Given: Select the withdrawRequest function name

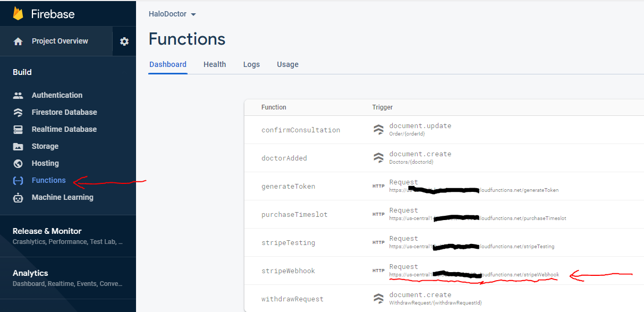Looking at the screenshot, I should (292, 299).
